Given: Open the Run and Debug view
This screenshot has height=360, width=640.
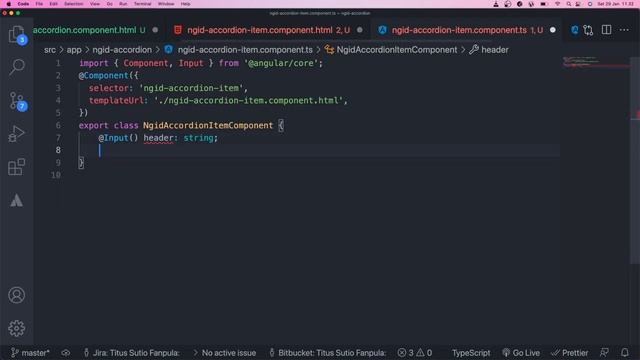Looking at the screenshot, I should pyautogui.click(x=16, y=134).
